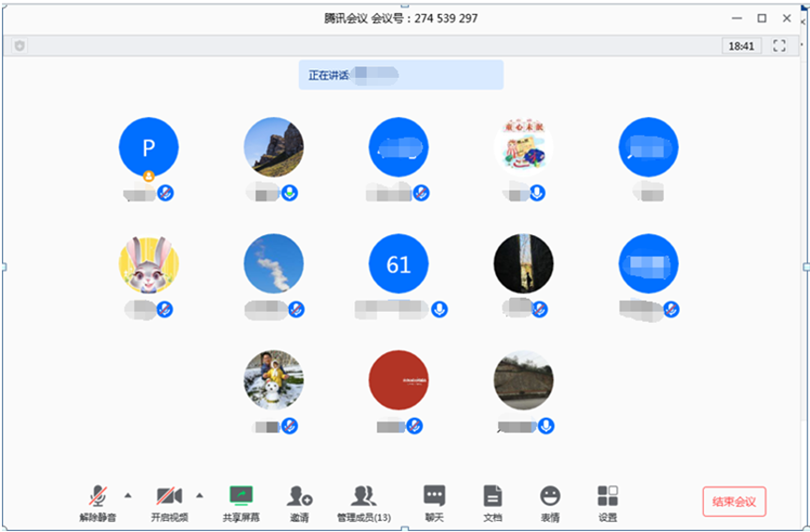Expand the microphone options arrow

coord(128,495)
